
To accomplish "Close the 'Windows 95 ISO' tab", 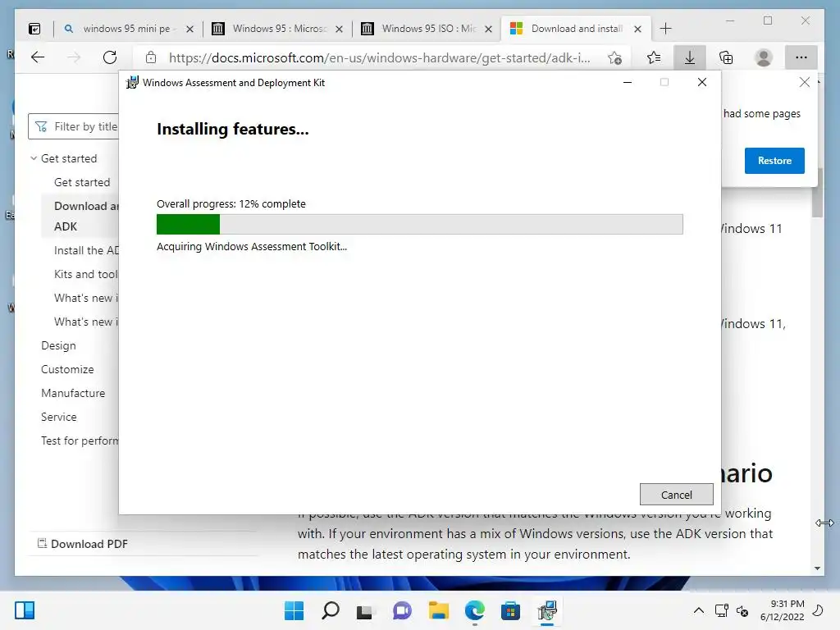I will 489,29.
